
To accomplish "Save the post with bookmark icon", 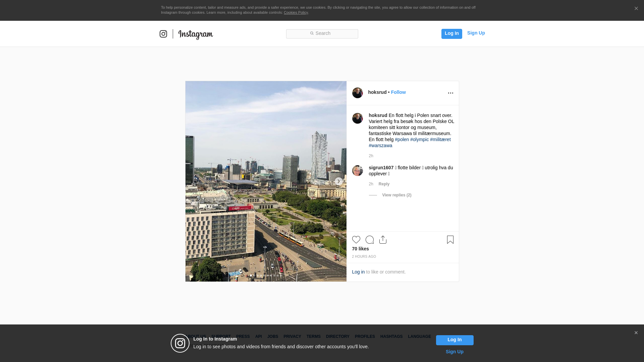I will pyautogui.click(x=450, y=240).
